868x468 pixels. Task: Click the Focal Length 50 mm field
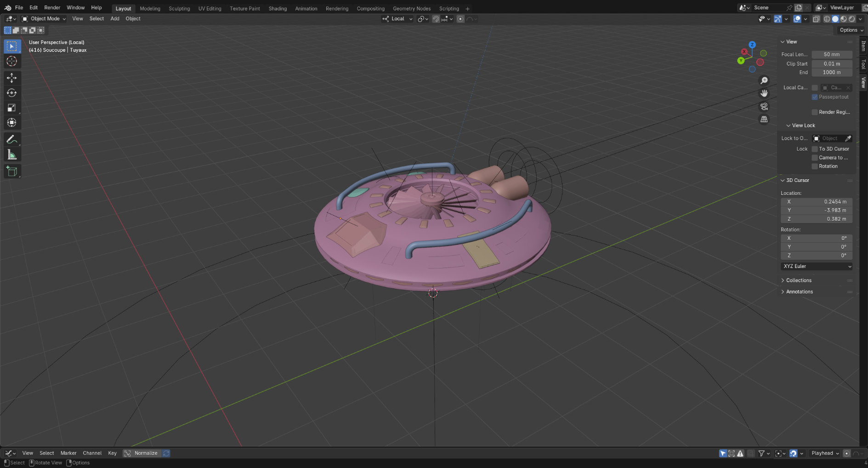coord(831,54)
